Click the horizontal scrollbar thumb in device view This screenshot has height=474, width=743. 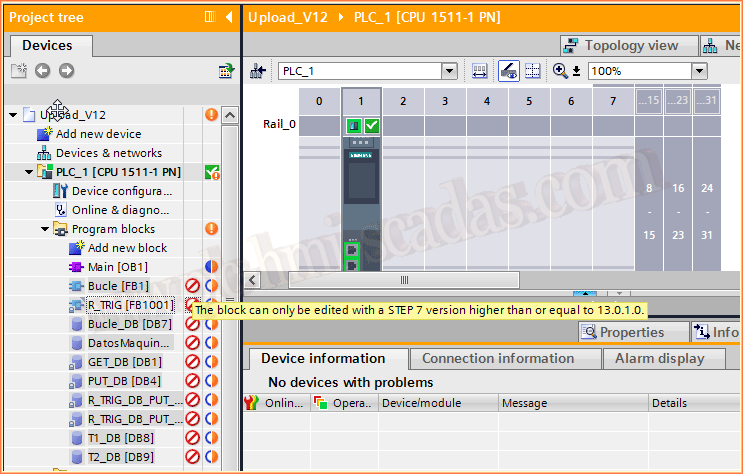point(404,280)
